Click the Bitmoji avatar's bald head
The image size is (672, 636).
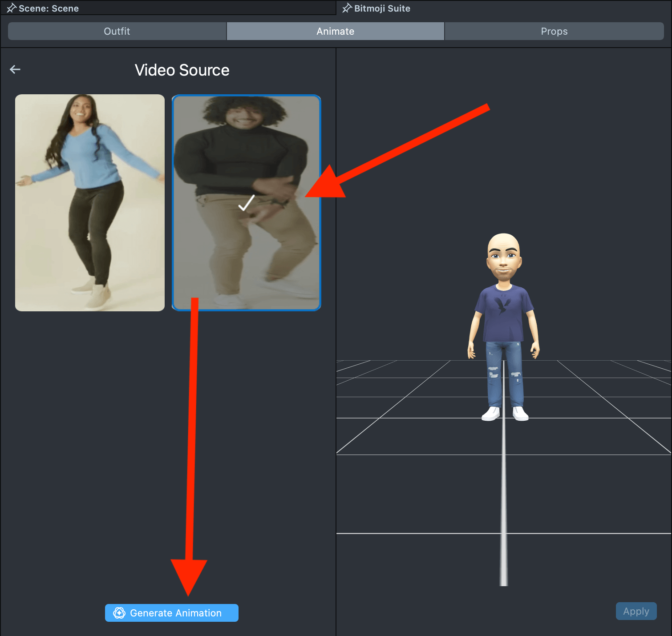click(503, 242)
